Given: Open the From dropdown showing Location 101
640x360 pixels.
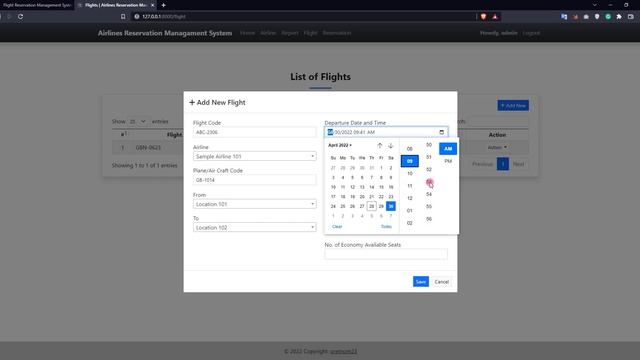Looking at the screenshot, I should (254, 204).
